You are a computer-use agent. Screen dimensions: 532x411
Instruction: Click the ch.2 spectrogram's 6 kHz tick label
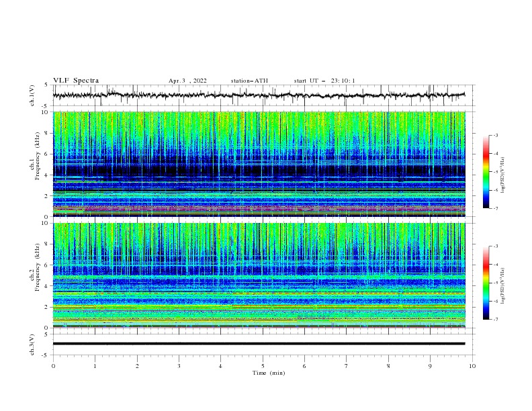coord(47,265)
